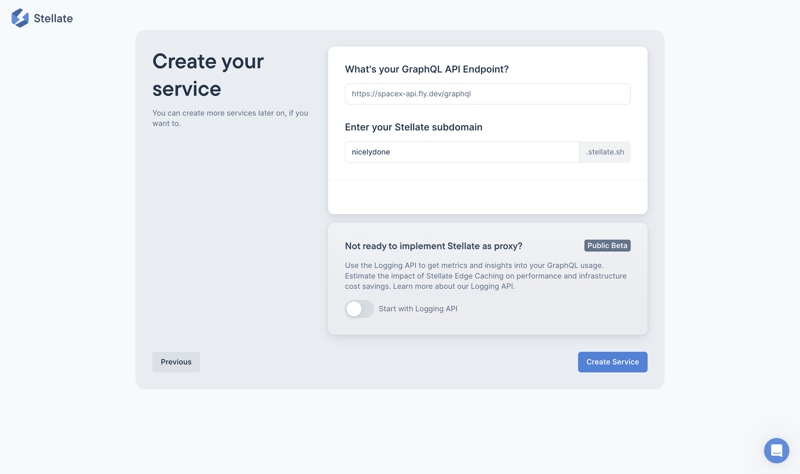Click the .stellate.sh domain suffix
The image size is (800, 474).
point(605,152)
